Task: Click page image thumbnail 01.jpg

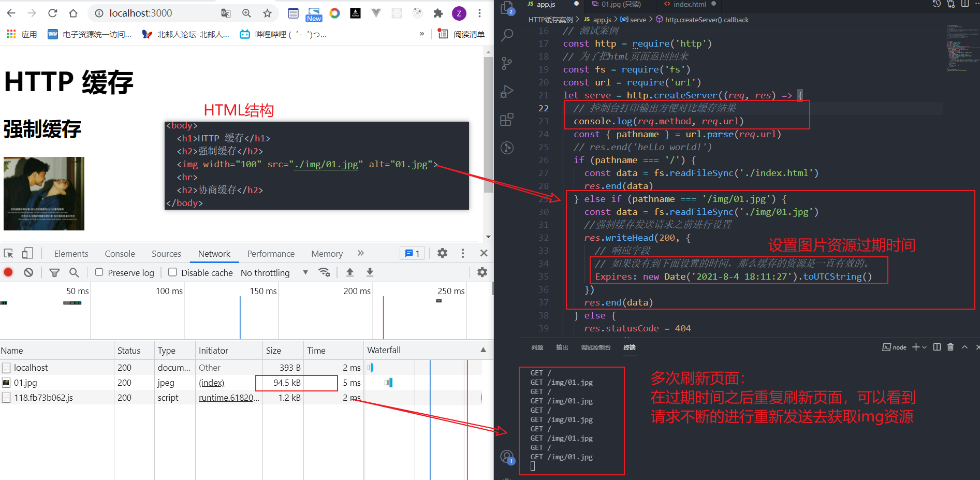Action: coord(44,194)
